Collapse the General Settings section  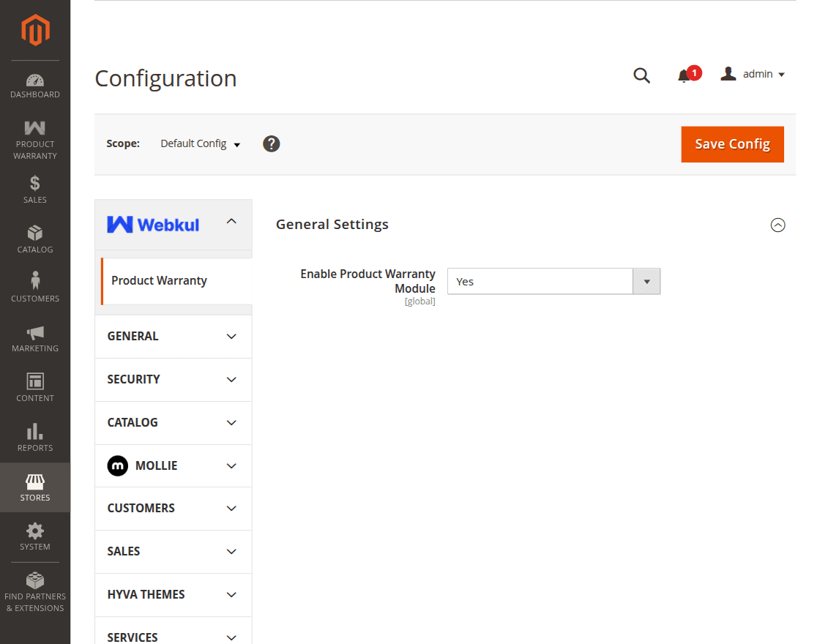(778, 225)
